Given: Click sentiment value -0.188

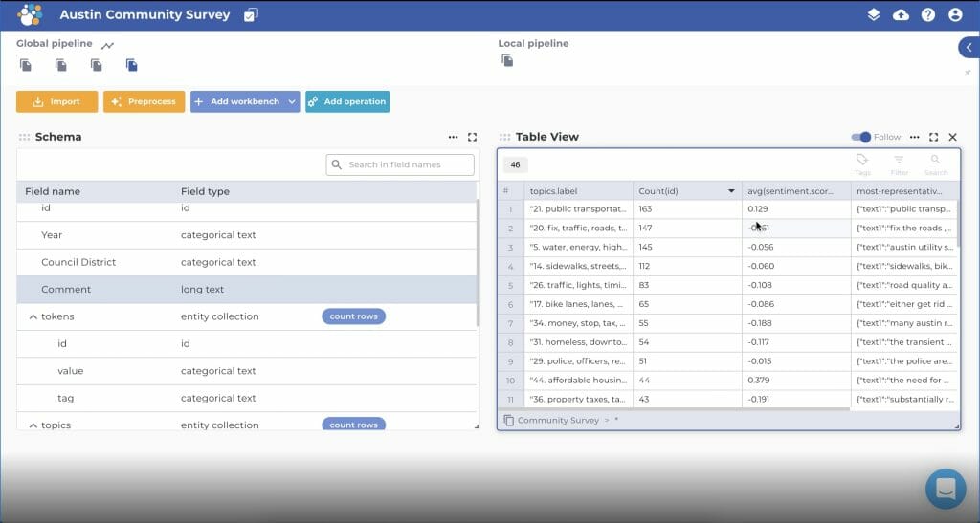Looking at the screenshot, I should (x=761, y=323).
